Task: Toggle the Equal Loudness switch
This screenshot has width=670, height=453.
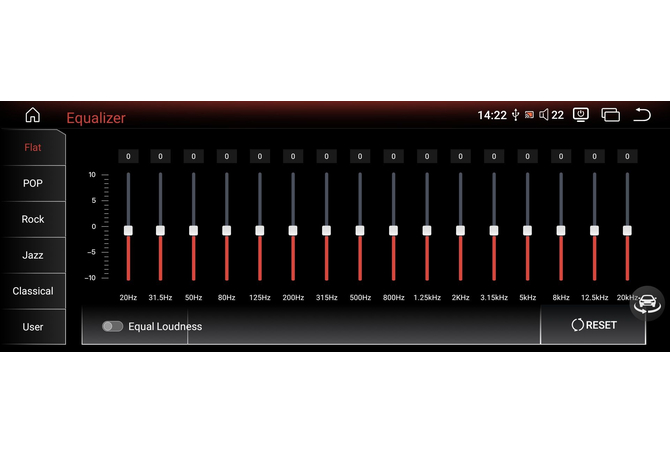Action: point(112,326)
